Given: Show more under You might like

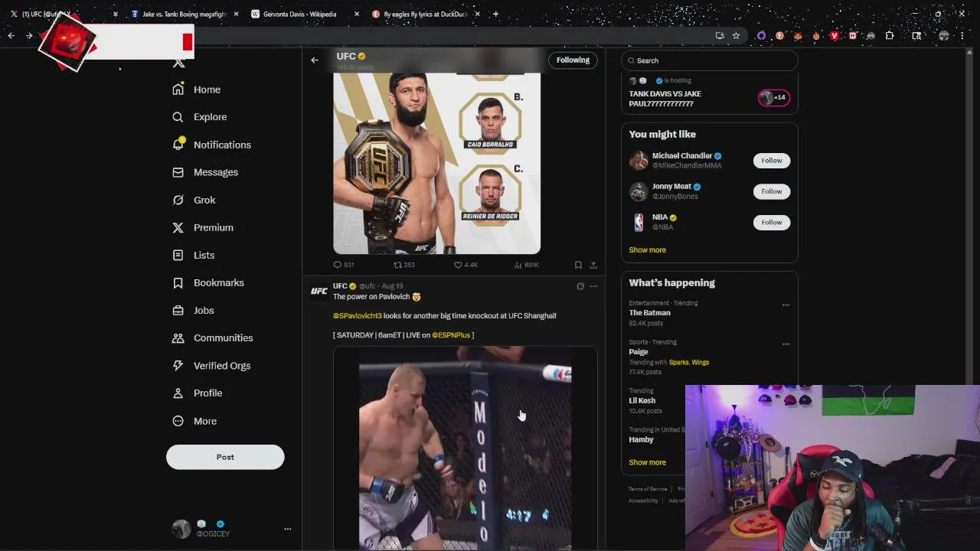Looking at the screenshot, I should 647,250.
